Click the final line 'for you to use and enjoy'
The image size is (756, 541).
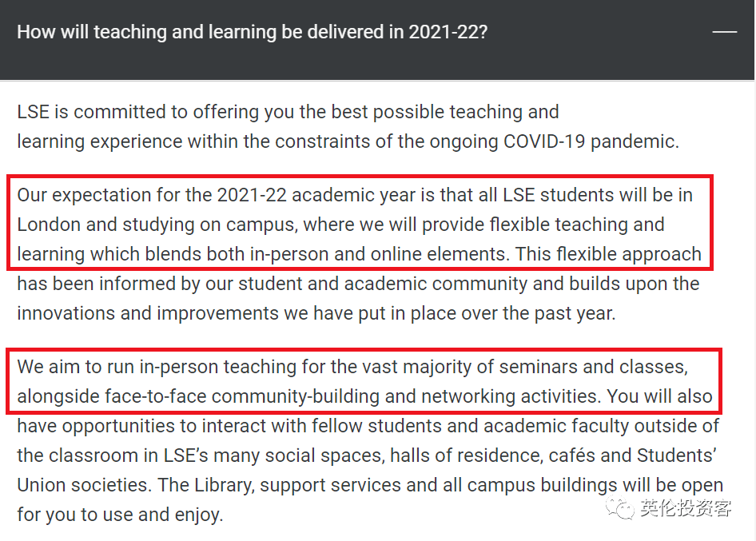pyautogui.click(x=121, y=515)
